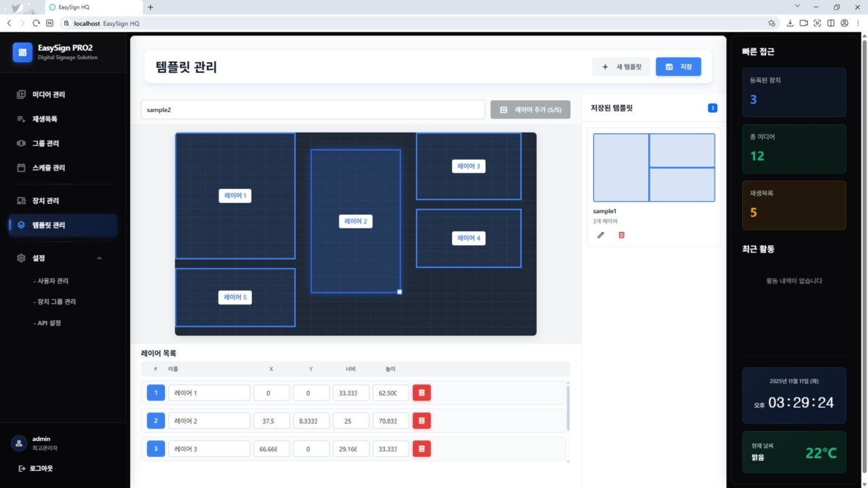Click the edit pencil icon for sample1
Image resolution: width=868 pixels, height=488 pixels.
click(600, 235)
